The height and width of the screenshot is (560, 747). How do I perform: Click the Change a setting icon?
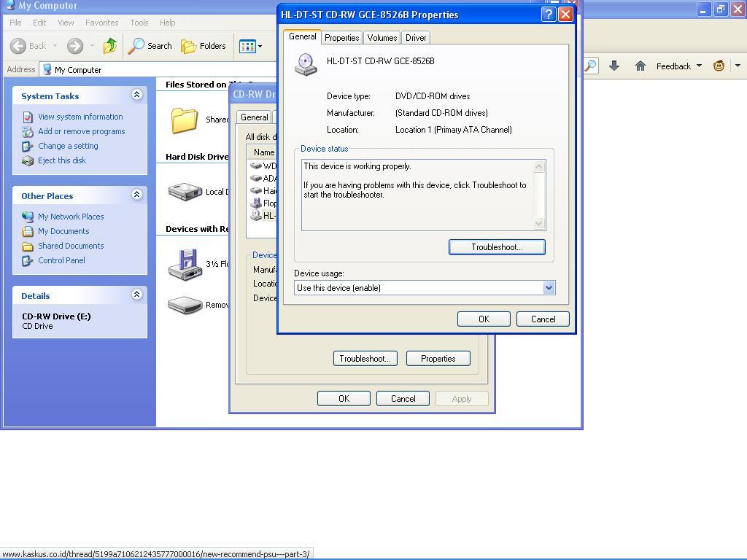[28, 146]
